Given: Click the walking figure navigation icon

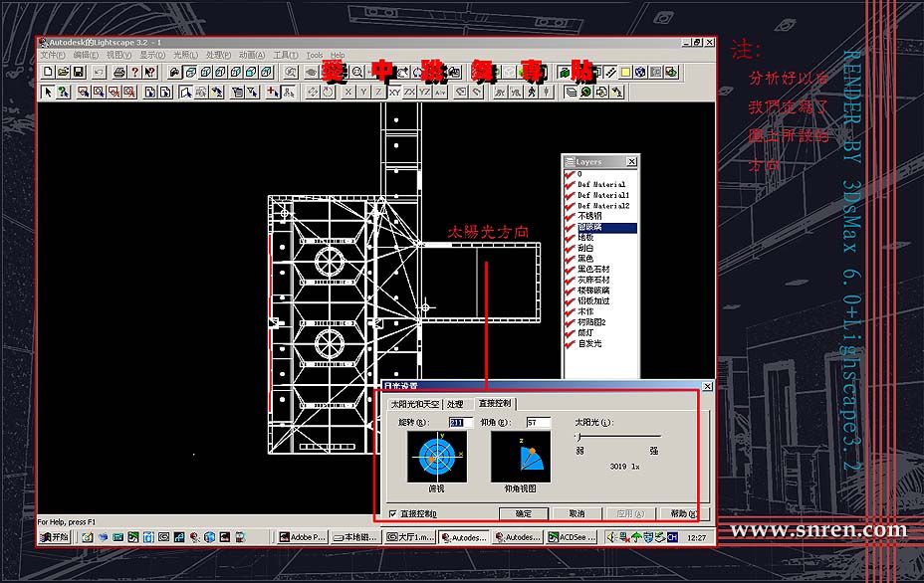Looking at the screenshot, I should pyautogui.click(x=531, y=92).
